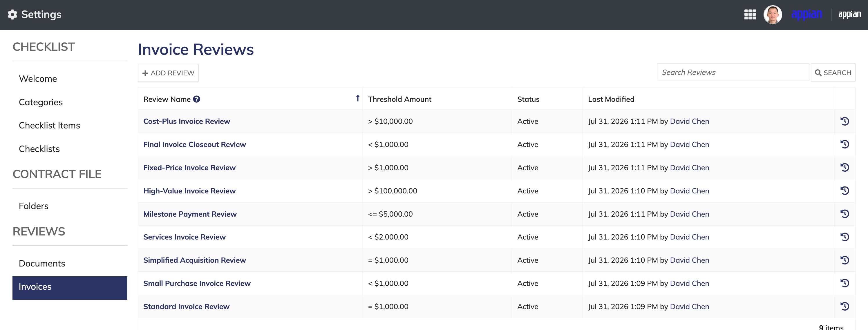Open the Small Purchase Invoice Review link

[197, 284]
